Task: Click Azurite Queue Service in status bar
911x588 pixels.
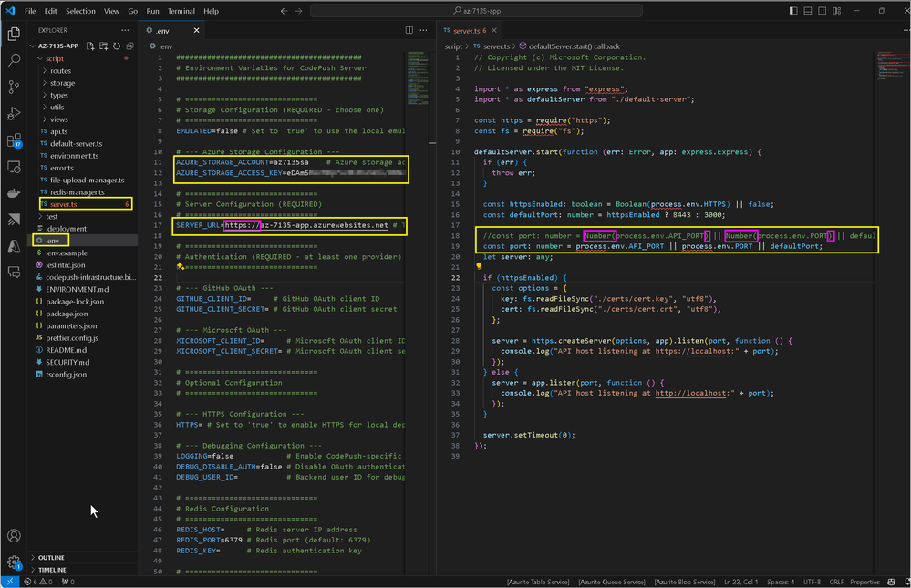Action: [x=612, y=582]
